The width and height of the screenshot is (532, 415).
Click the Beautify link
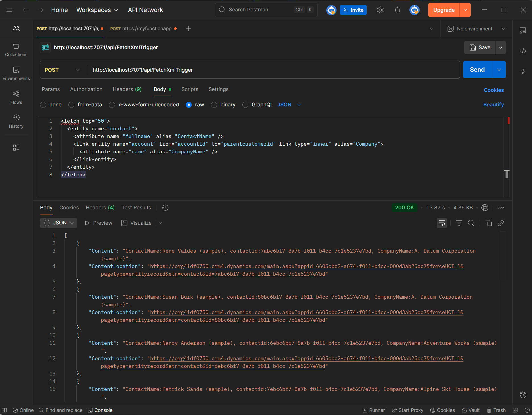click(493, 105)
